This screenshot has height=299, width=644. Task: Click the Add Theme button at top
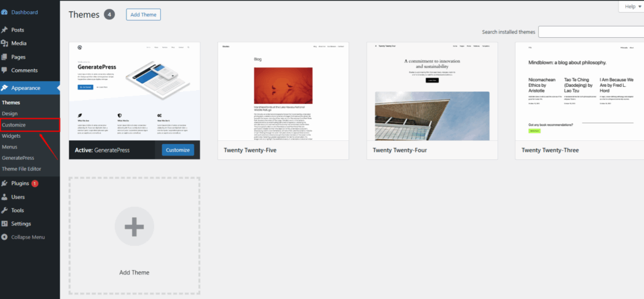(x=143, y=14)
